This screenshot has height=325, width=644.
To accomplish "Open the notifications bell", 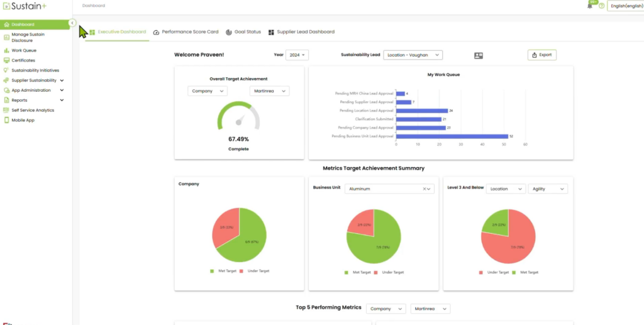I will tap(590, 6).
